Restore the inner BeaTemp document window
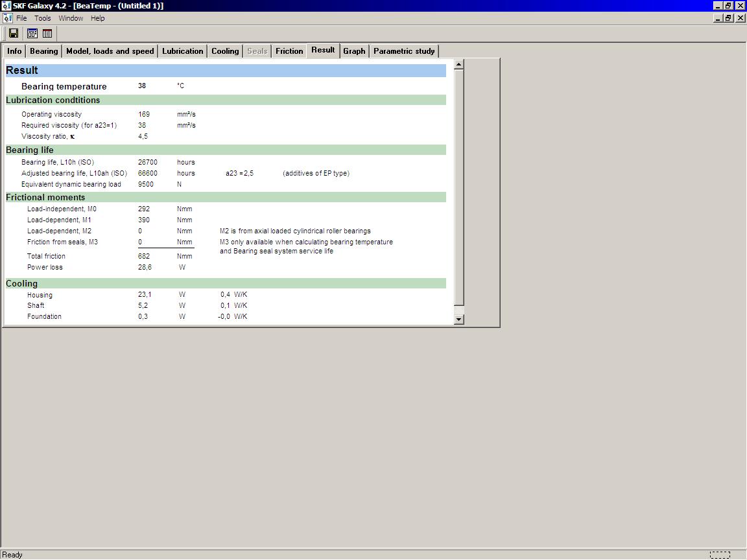The height and width of the screenshot is (560, 747). coord(729,18)
